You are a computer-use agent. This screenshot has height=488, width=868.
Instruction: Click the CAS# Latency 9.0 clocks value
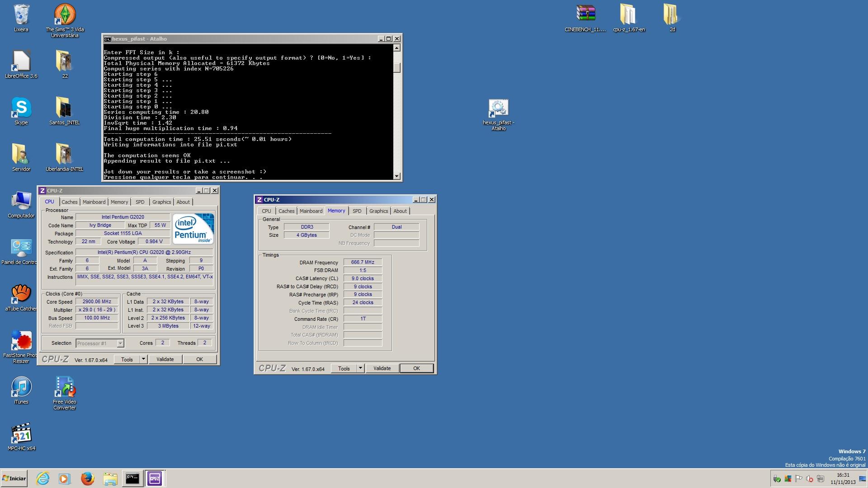363,278
